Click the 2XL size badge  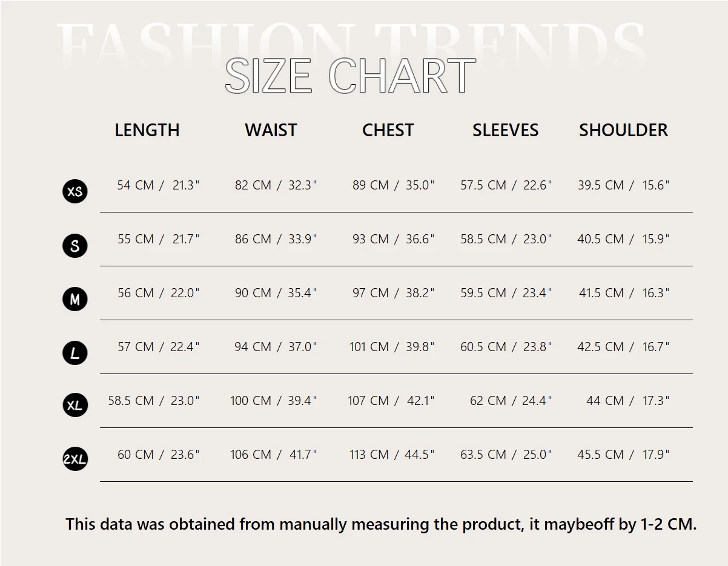point(75,459)
